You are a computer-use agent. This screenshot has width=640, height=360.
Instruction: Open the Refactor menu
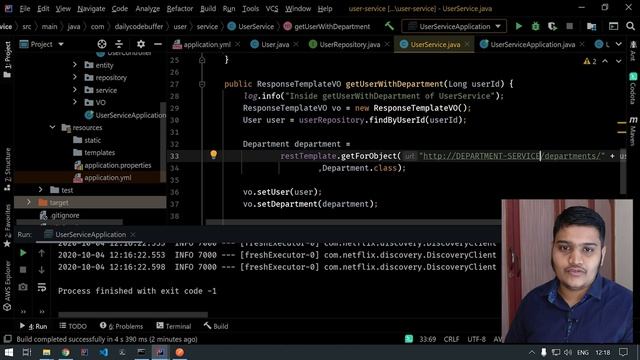(x=180, y=9)
